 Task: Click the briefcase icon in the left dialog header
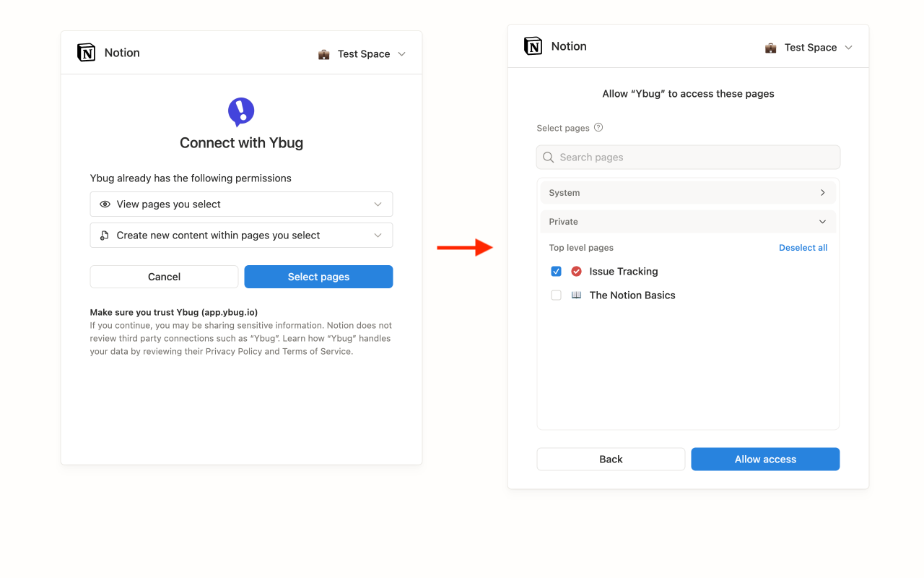(324, 54)
